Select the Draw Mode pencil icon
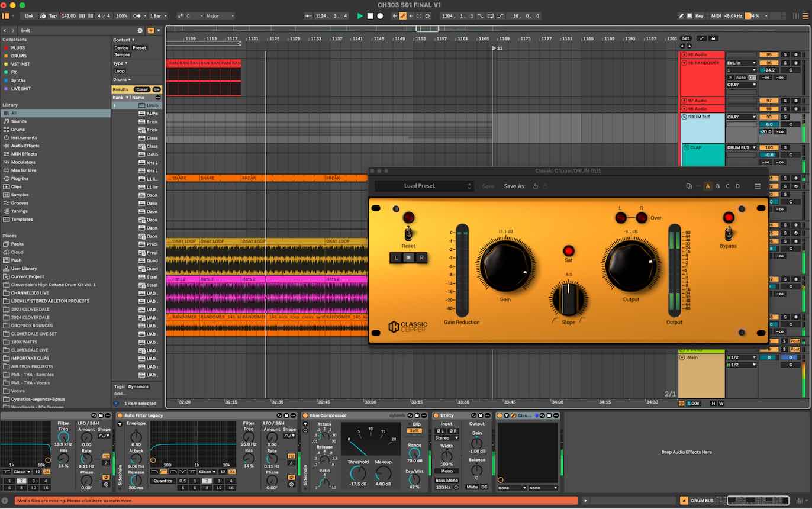This screenshot has width=812, height=509. coord(681,16)
